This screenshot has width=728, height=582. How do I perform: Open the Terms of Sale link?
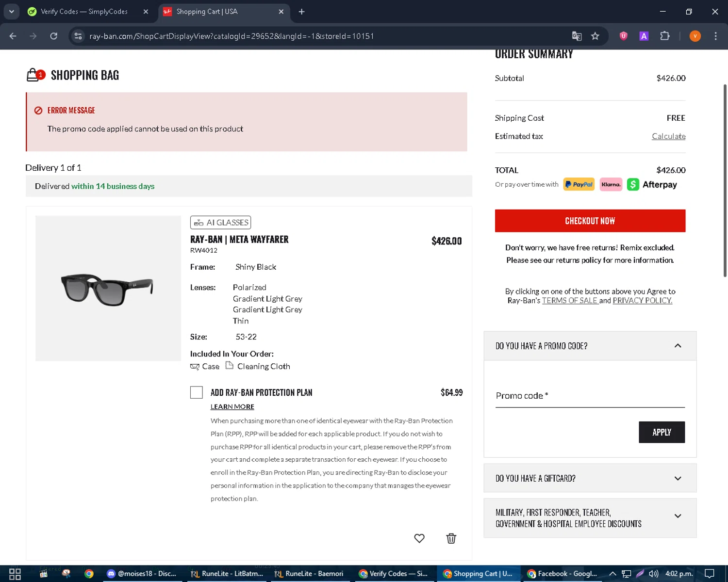[570, 301]
